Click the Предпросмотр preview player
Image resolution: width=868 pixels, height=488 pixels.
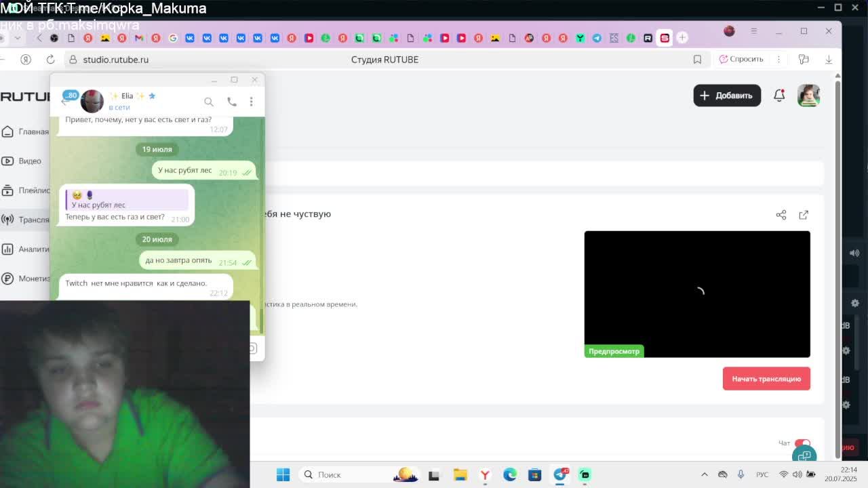pyautogui.click(x=697, y=294)
